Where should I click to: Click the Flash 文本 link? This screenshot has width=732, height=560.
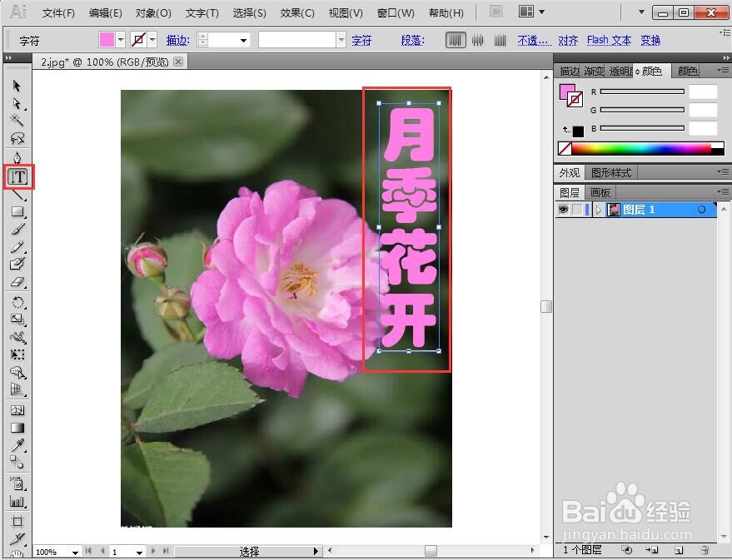pos(609,41)
